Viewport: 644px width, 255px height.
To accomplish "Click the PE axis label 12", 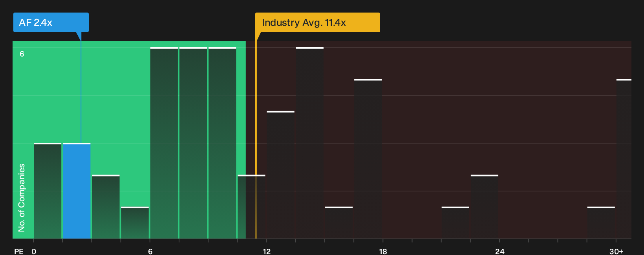I will tap(267, 251).
